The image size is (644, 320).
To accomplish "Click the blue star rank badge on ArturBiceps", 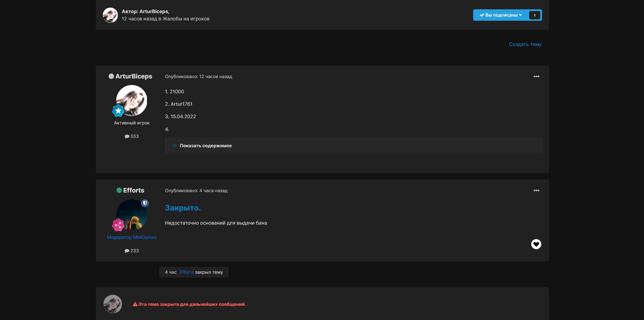I will 118,111.
